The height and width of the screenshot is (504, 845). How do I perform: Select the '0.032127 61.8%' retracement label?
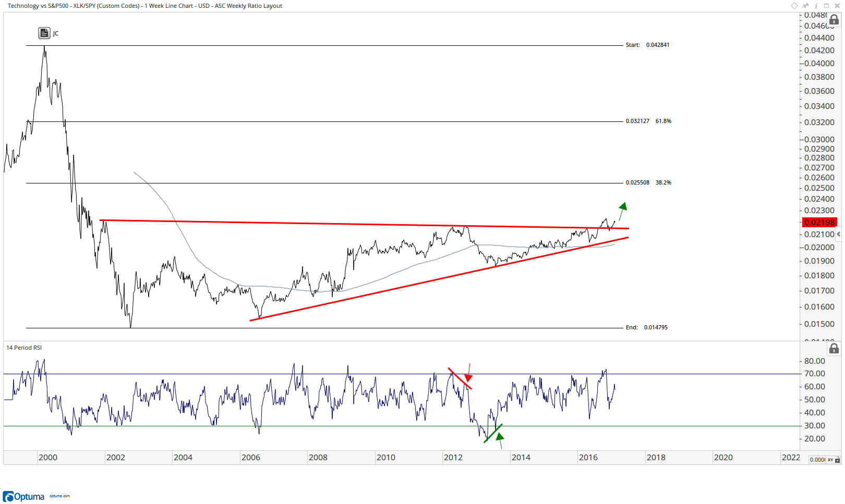pyautogui.click(x=648, y=121)
